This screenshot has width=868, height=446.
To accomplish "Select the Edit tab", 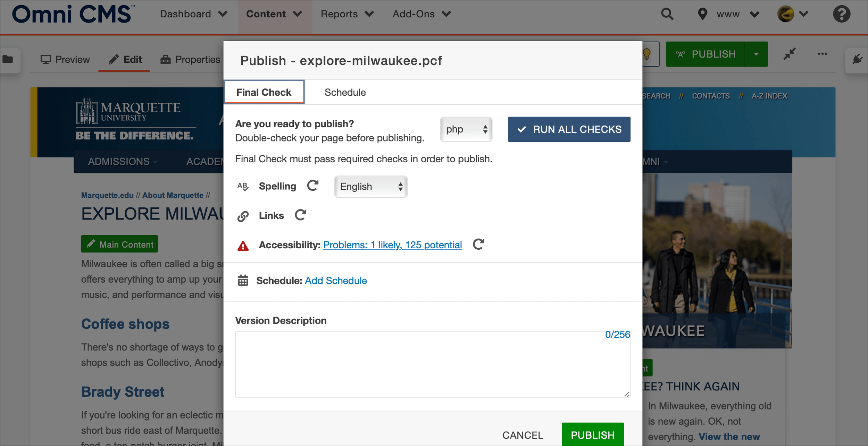I will coord(125,60).
